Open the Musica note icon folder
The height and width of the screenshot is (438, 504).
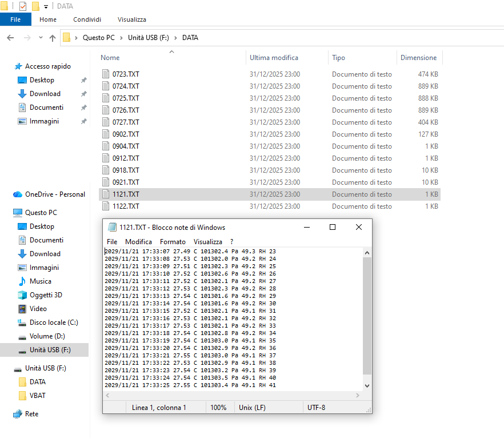(x=22, y=281)
